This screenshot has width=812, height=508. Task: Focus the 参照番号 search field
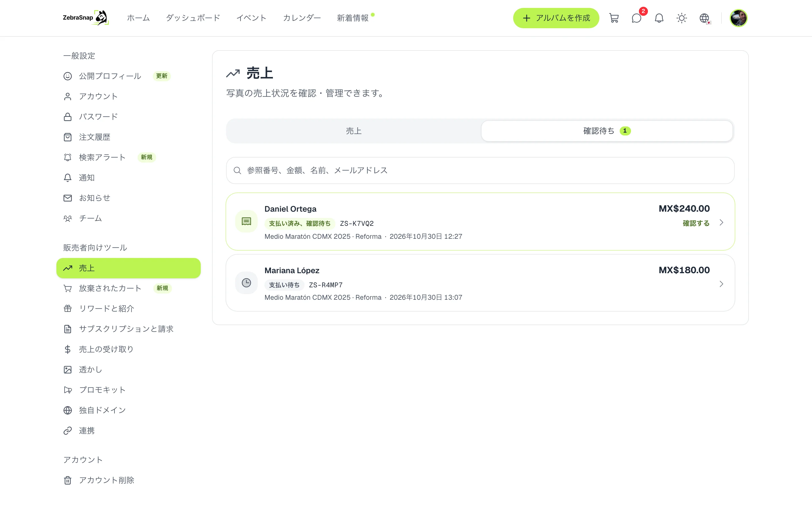[480, 170]
